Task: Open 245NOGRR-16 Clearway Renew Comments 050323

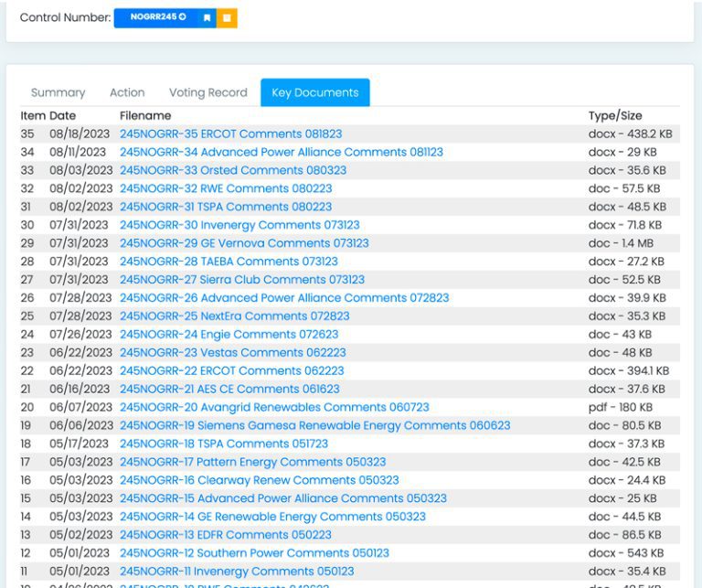Action: [260, 480]
